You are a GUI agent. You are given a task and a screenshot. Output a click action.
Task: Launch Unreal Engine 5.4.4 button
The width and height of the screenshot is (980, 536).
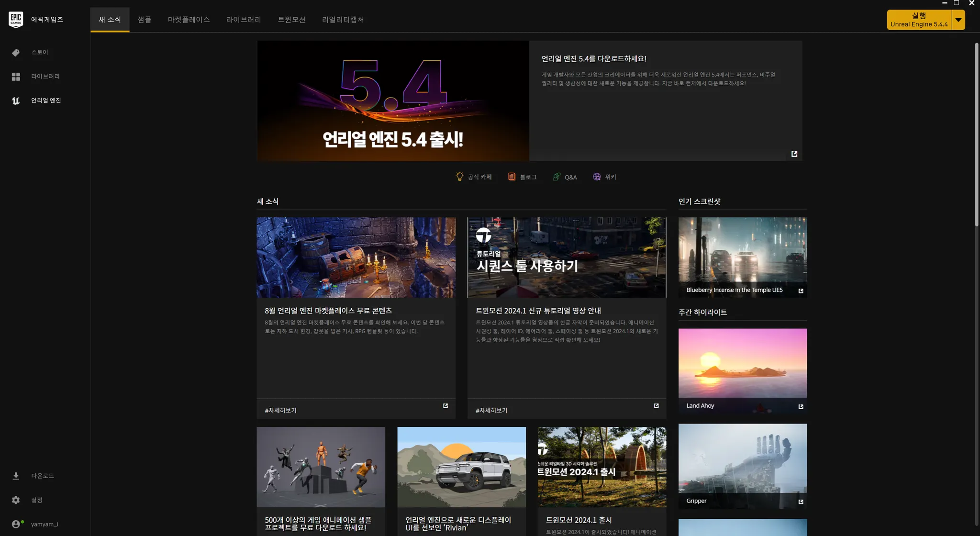(x=919, y=20)
